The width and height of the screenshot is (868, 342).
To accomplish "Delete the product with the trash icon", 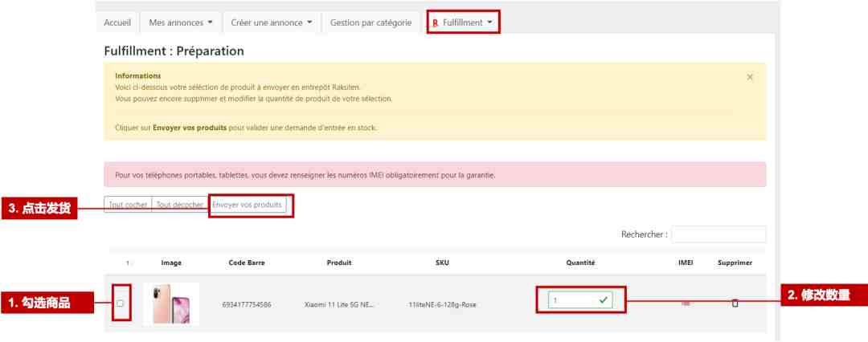I will tap(735, 303).
